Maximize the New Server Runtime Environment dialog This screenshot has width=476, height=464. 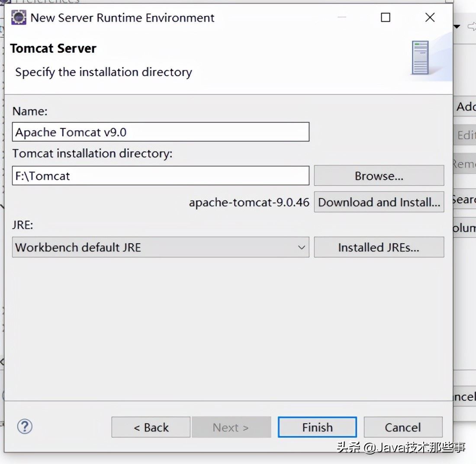click(386, 17)
